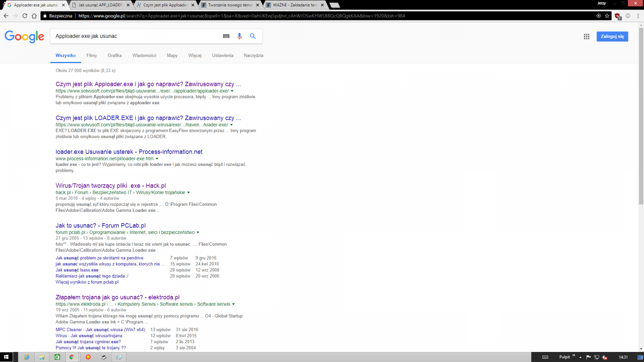The image size is (644, 362).
Task: Open the green store app on the taskbar
Action: pos(57,357)
